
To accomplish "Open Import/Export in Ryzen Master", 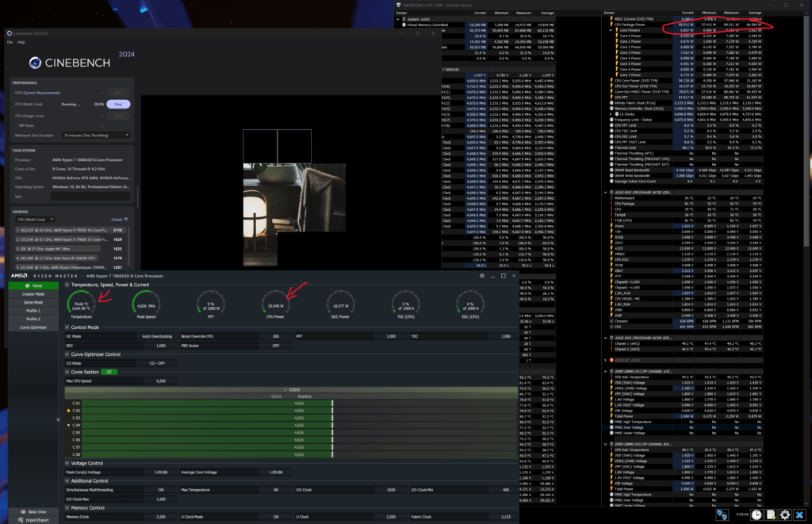I will coord(33,520).
